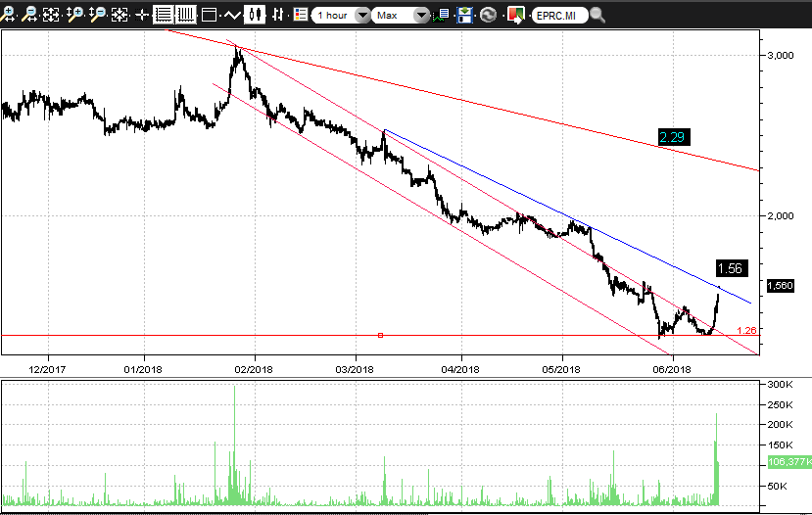
Task: Click the chart window panel icon
Action: [209, 15]
